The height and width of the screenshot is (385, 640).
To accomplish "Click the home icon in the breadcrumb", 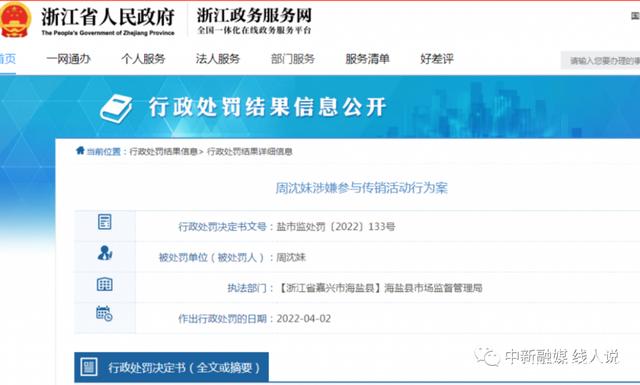I will pyautogui.click(x=80, y=151).
